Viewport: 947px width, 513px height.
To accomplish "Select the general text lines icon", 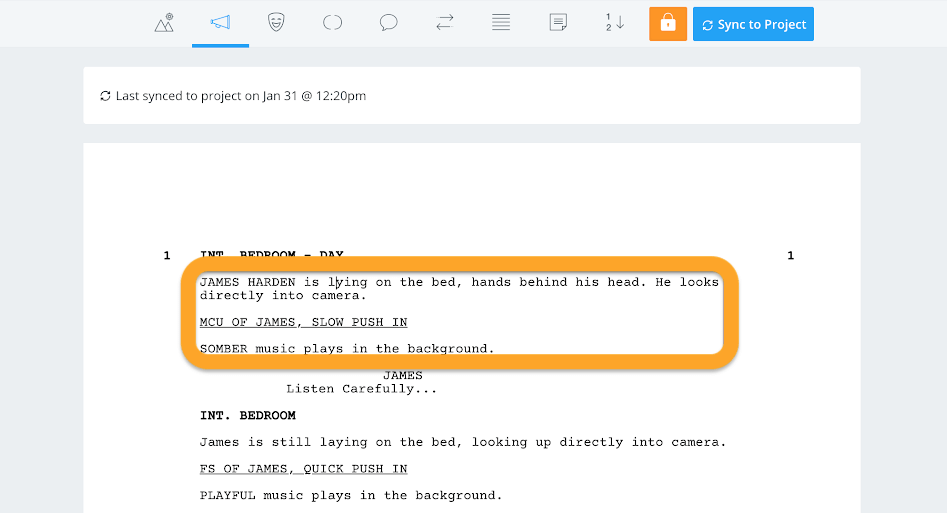I will point(501,23).
